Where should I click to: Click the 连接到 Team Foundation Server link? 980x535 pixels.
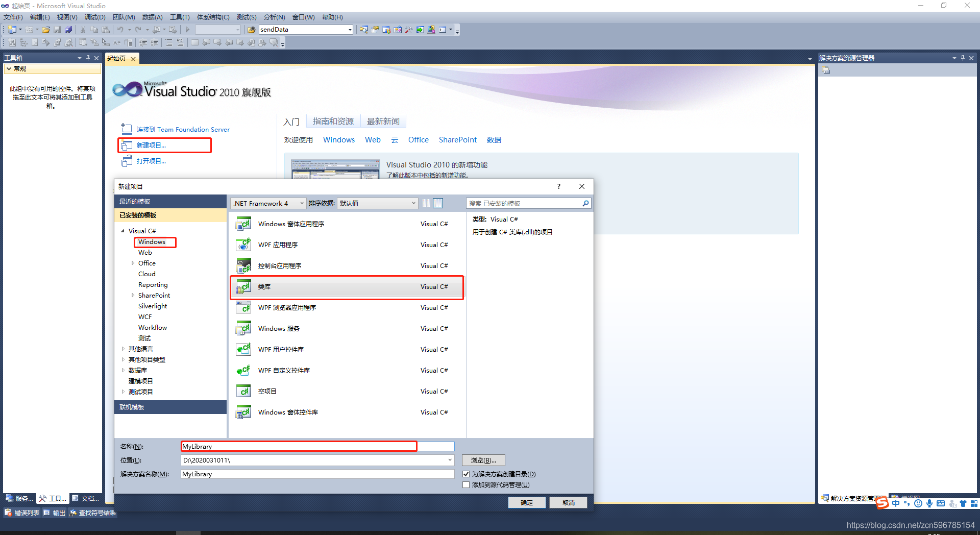coord(183,130)
